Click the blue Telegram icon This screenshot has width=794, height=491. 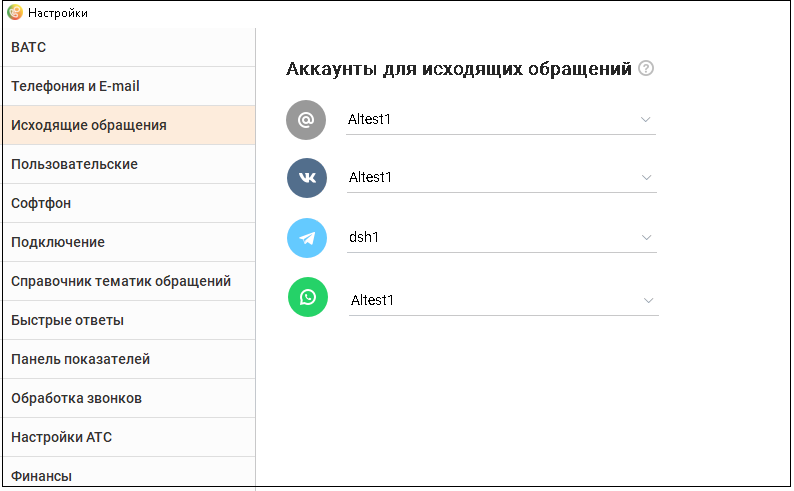307,238
